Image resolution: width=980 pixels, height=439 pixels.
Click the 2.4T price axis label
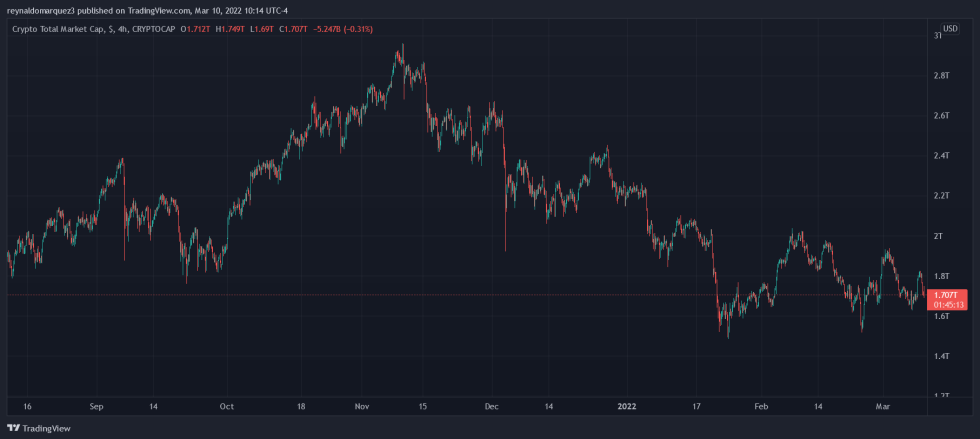941,156
